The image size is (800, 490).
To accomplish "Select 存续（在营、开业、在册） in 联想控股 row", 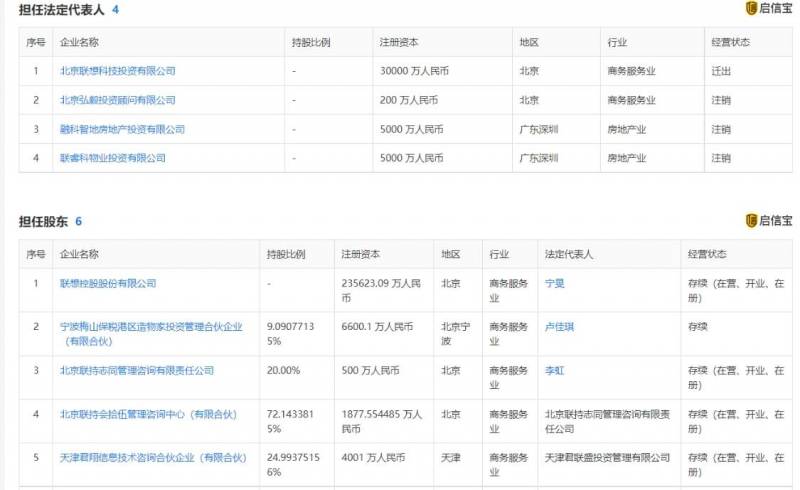I will pyautogui.click(x=736, y=290).
